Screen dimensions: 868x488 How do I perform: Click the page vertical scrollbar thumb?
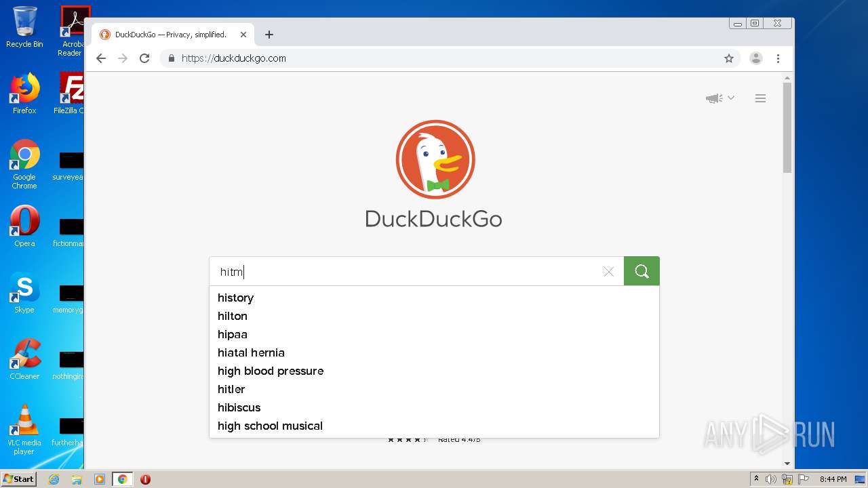787,127
